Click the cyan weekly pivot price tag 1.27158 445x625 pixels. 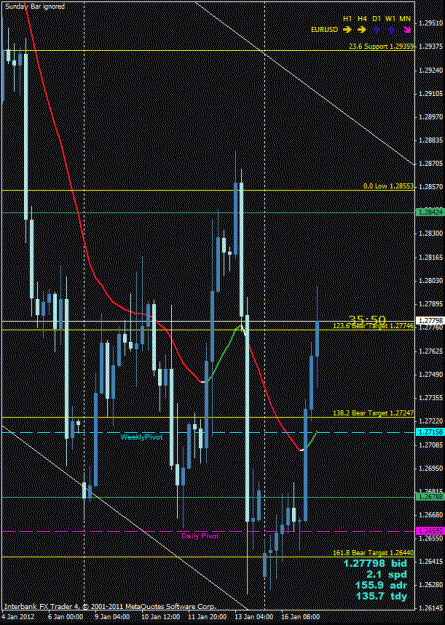click(430, 432)
